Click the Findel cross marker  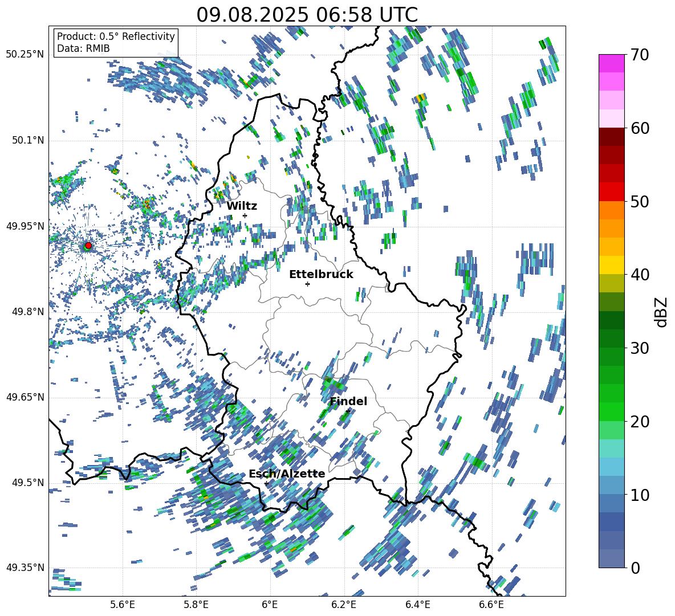coord(348,411)
